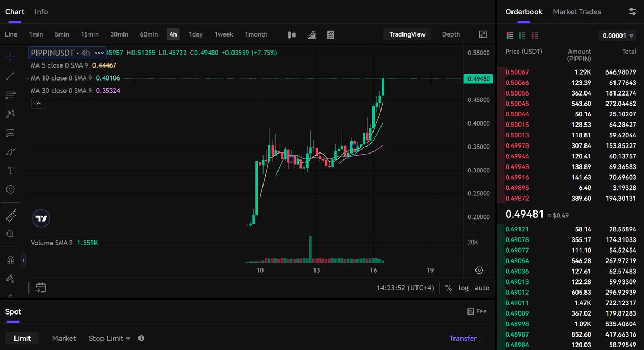Select the 15min timeframe
Screen dimensions: 644x350
(x=90, y=34)
